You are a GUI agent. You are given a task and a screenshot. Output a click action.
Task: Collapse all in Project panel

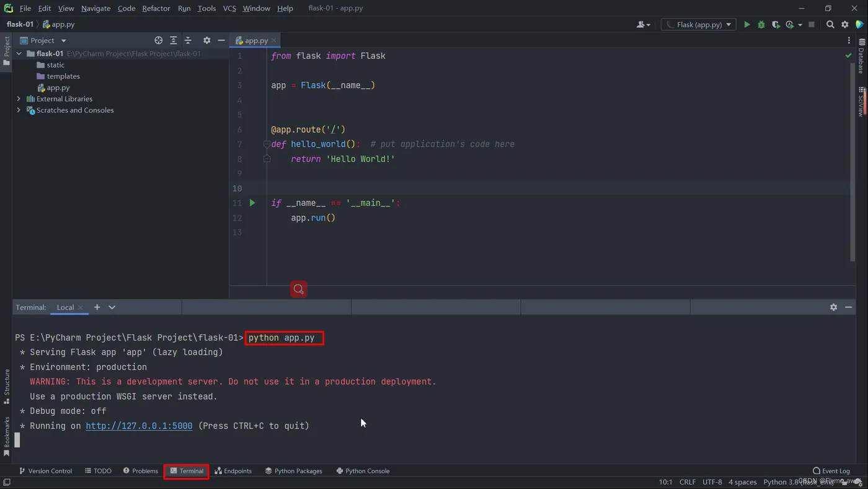188,40
